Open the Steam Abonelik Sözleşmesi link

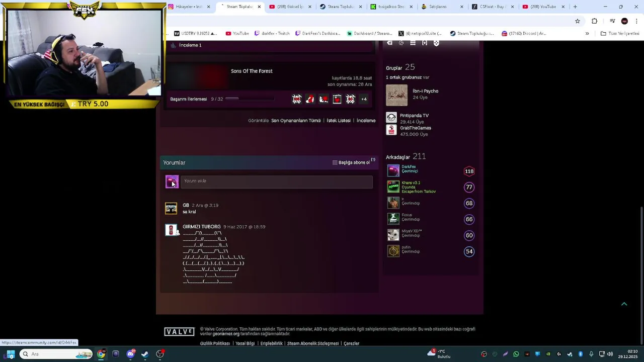coord(312,343)
